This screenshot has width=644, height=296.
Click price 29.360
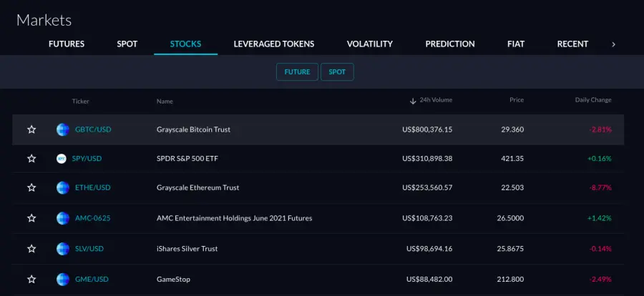512,129
